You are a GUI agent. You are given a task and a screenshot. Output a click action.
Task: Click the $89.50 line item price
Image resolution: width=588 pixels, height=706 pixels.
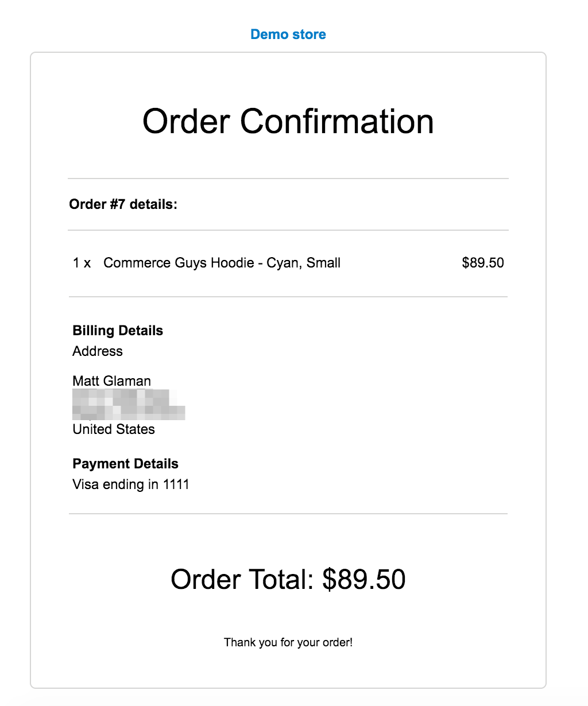[x=483, y=263]
